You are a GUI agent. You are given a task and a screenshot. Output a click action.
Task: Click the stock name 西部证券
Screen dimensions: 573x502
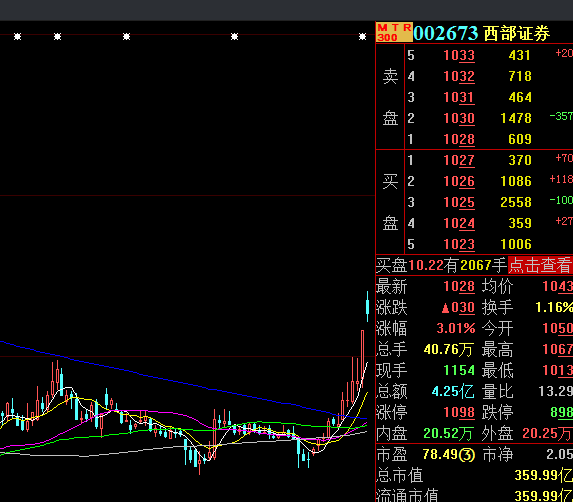517,33
